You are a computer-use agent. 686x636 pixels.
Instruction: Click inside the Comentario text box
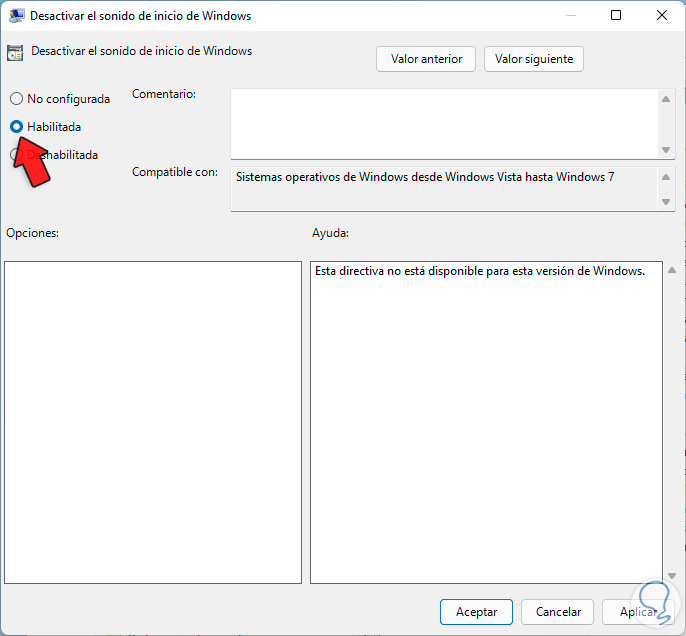tap(444, 124)
